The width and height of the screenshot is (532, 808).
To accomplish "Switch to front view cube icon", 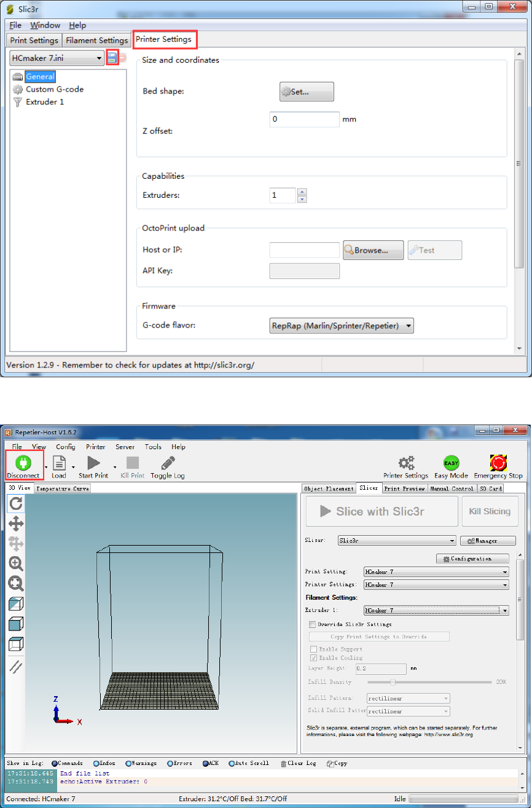I will (16, 624).
